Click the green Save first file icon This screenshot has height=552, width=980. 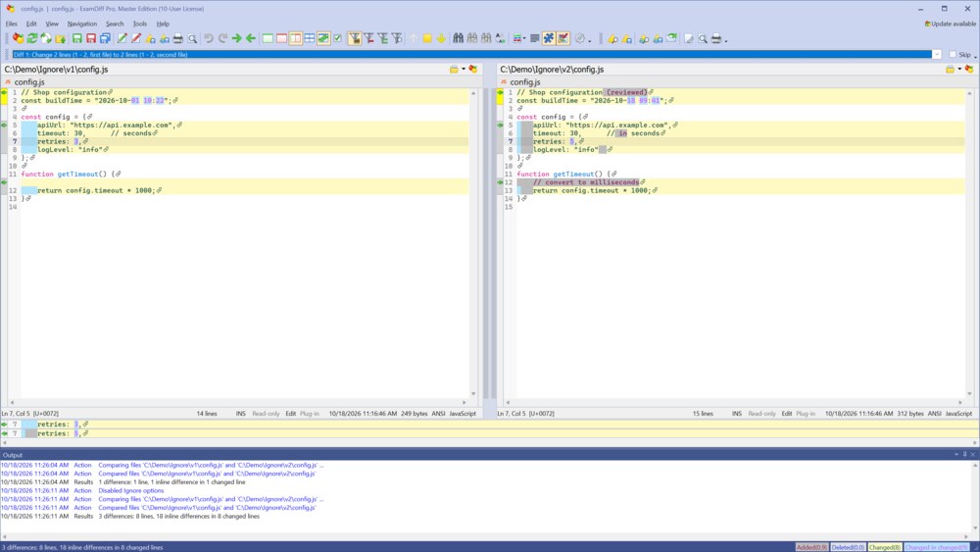click(76, 39)
